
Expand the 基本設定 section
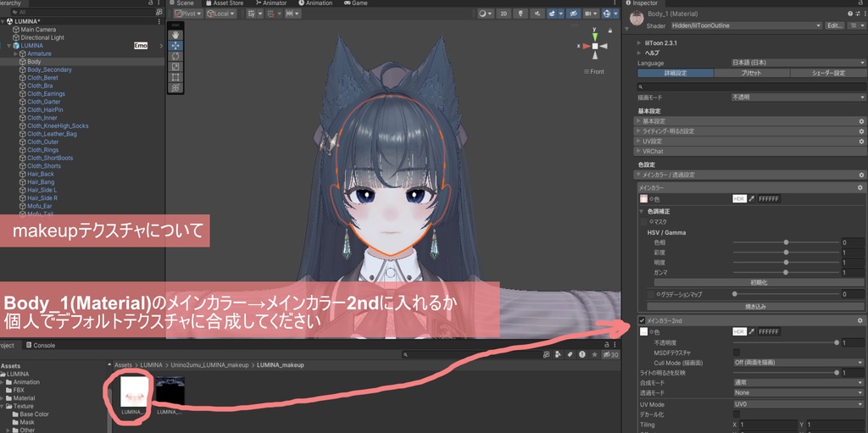click(750, 120)
